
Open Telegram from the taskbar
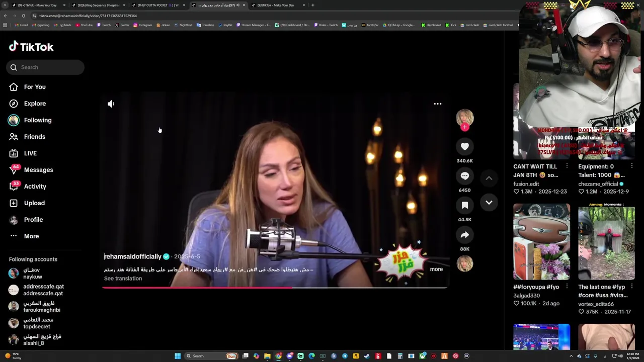pyautogui.click(x=345, y=356)
